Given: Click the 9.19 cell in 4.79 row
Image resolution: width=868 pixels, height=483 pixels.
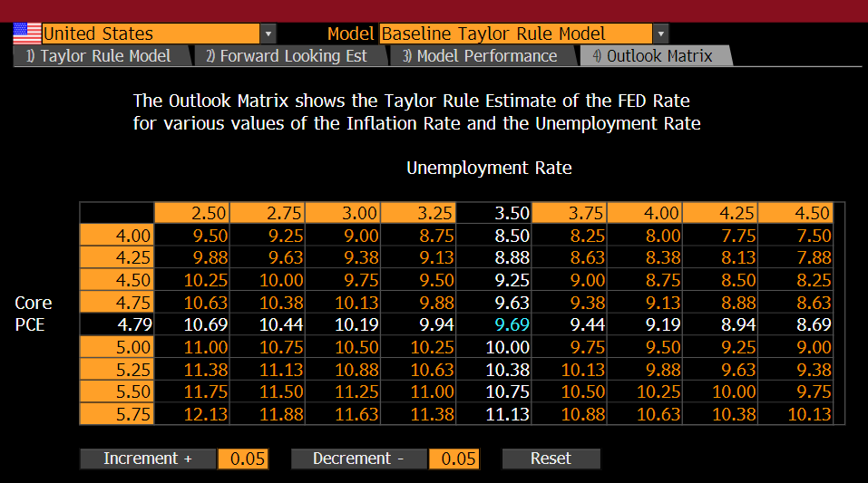Looking at the screenshot, I should click(x=644, y=324).
